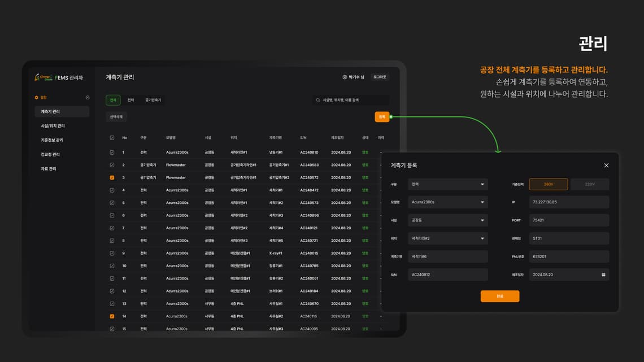Click the PORT field showing 75421
The image size is (644, 362).
[569, 220]
